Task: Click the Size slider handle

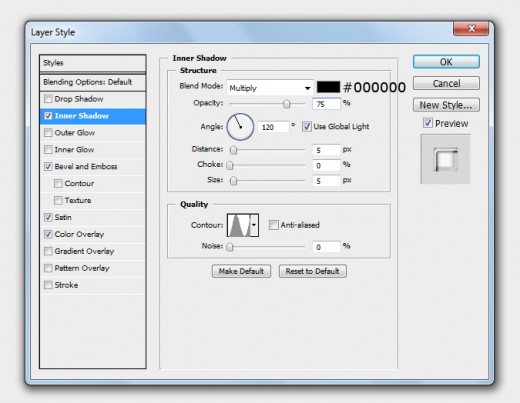Action: 234,181
